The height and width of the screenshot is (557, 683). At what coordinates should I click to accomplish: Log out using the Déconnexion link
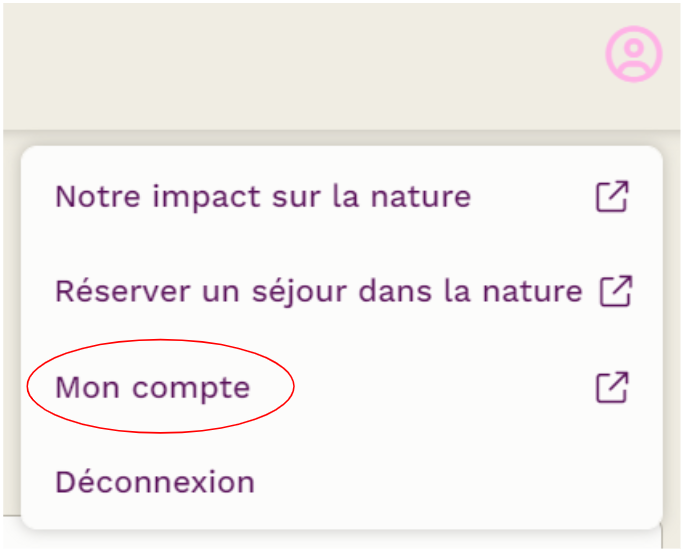coord(155,482)
